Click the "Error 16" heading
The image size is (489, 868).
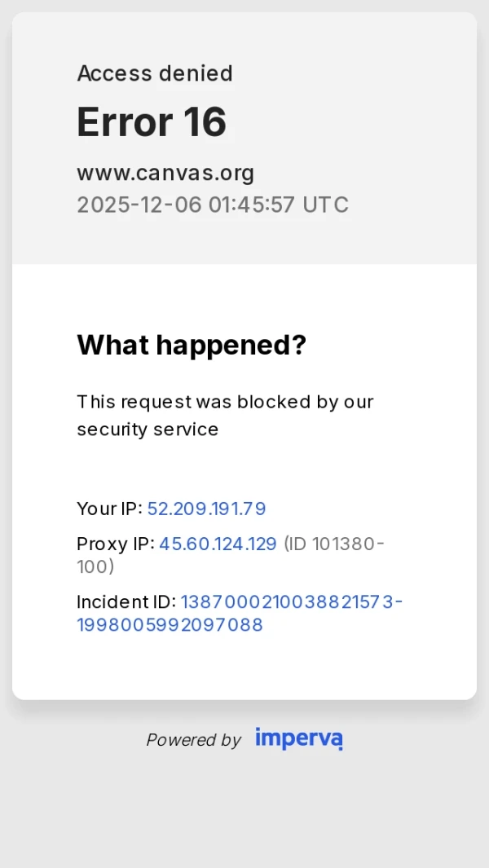[x=152, y=122]
